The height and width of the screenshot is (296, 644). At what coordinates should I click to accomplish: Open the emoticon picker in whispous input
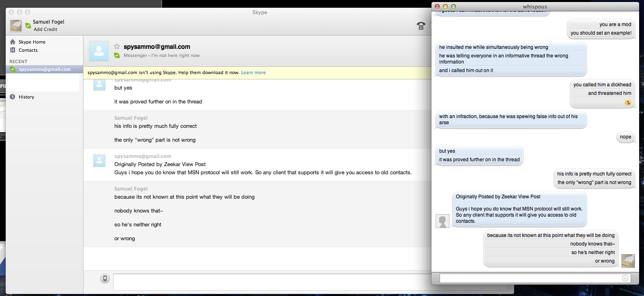click(x=625, y=278)
